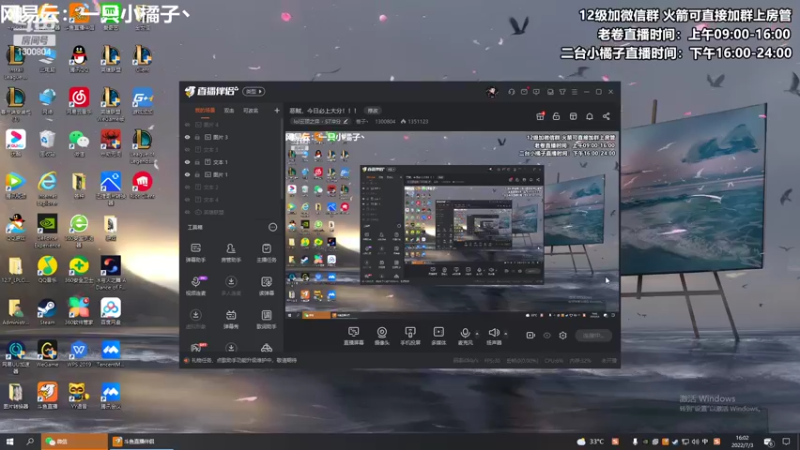Click the lock icon in room header
Screen dimensions: 800x450
click(x=556, y=116)
